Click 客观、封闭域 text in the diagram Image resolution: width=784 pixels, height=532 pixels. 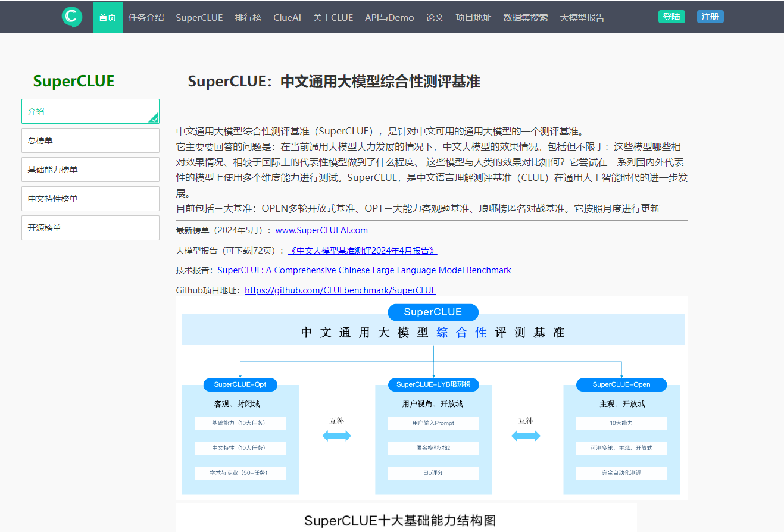point(237,404)
